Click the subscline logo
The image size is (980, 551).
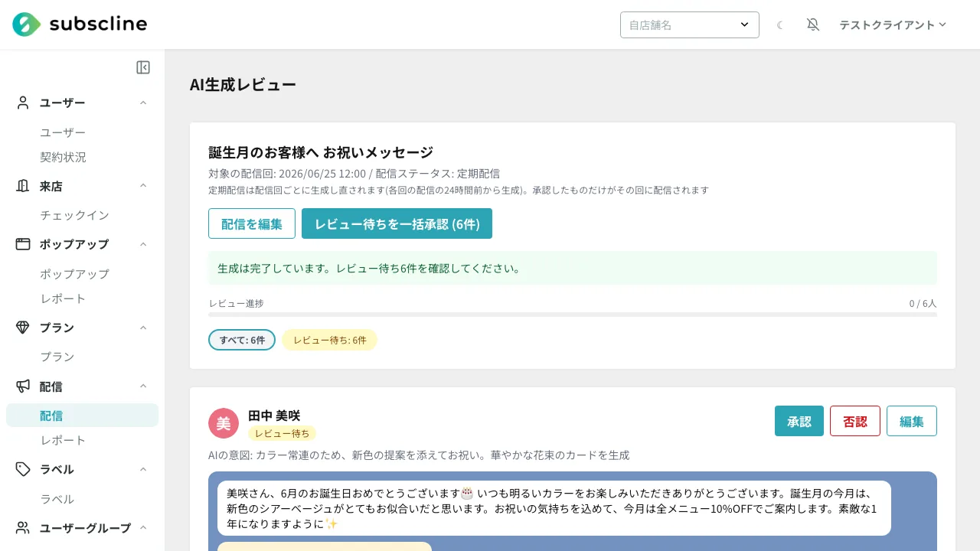click(80, 24)
